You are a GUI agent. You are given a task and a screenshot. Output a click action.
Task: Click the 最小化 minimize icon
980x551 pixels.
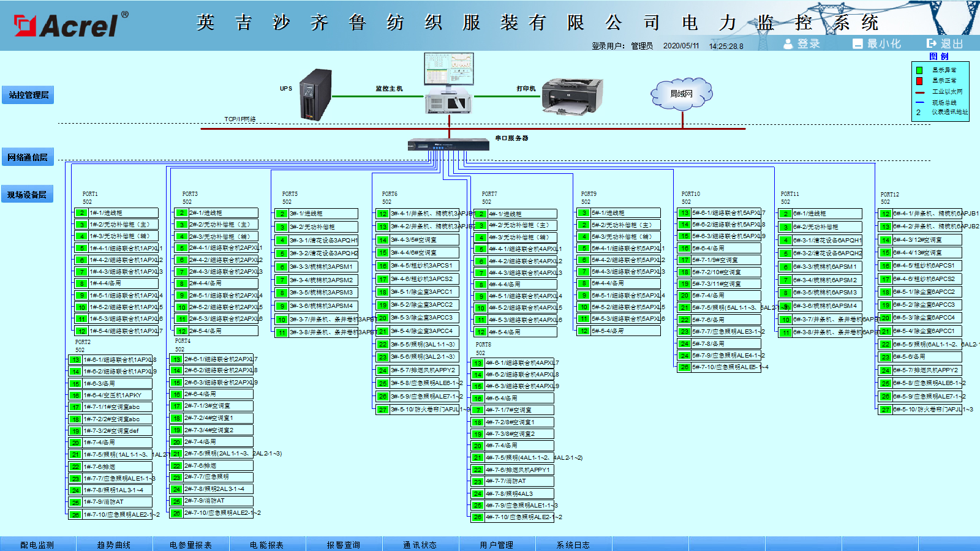coord(858,43)
